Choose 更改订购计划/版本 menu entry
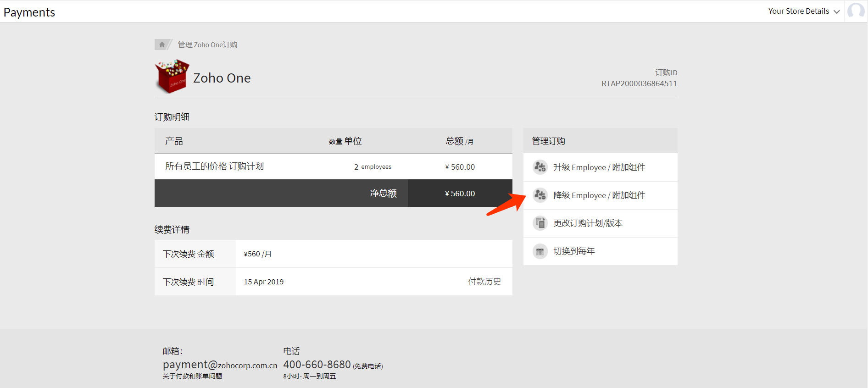The image size is (868, 388). click(x=588, y=223)
